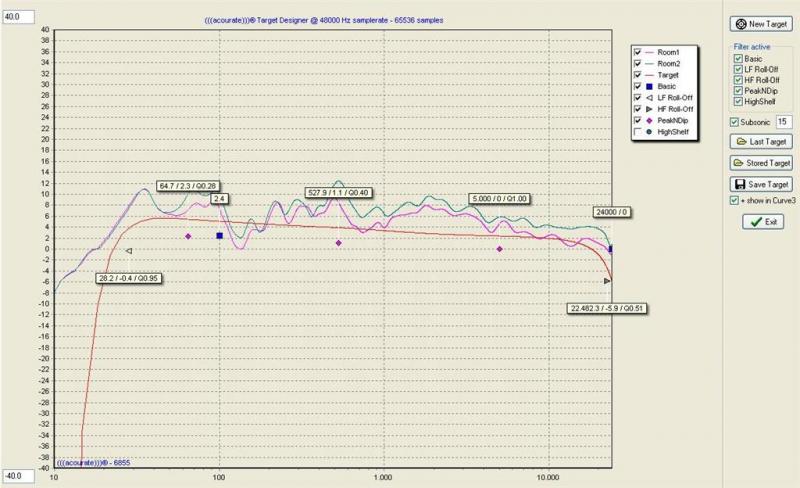Toggle LF Roll-Off filter active checkbox

(x=738, y=69)
